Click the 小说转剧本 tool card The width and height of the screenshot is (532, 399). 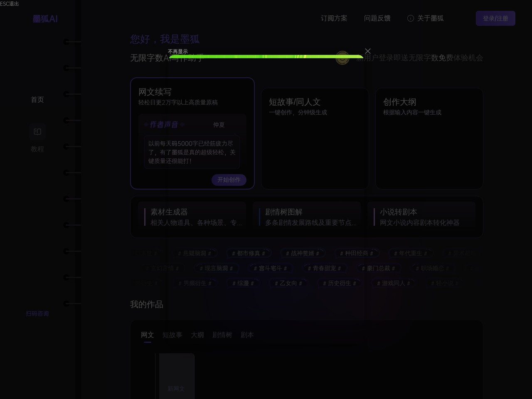[421, 217]
